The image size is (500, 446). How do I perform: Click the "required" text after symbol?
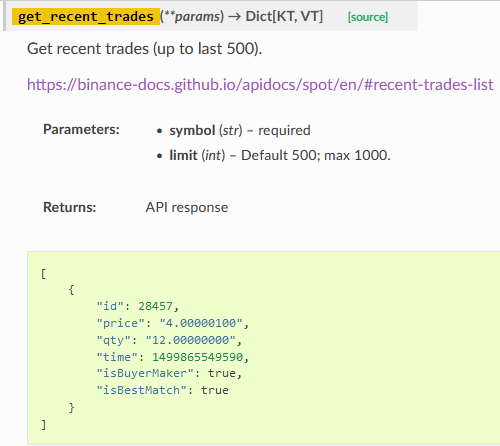284,130
